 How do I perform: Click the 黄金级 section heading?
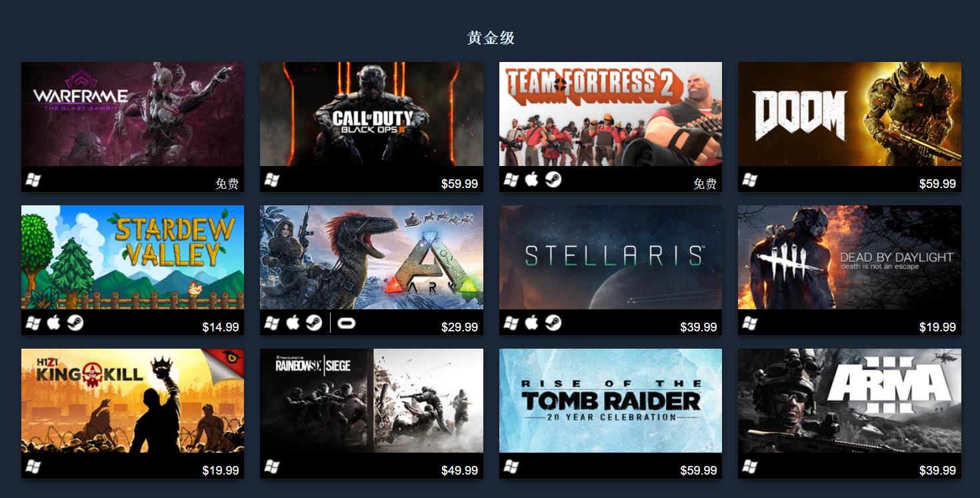click(491, 38)
